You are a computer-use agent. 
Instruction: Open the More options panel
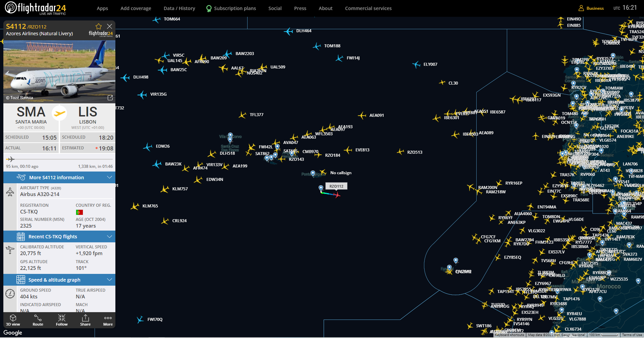(x=108, y=320)
